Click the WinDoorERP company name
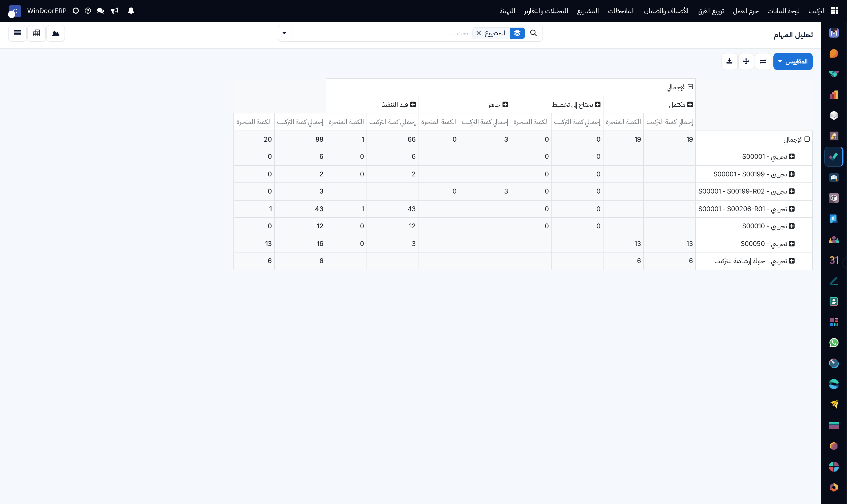The height and width of the screenshot is (504, 847). coord(47,11)
